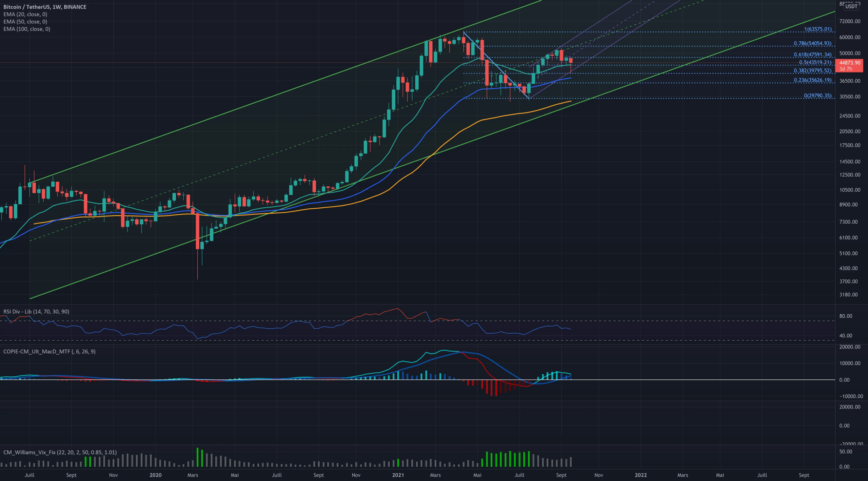Select the 0.786(54054.93) Fibonacci level label
The width and height of the screenshot is (868, 481).
pyautogui.click(x=812, y=43)
